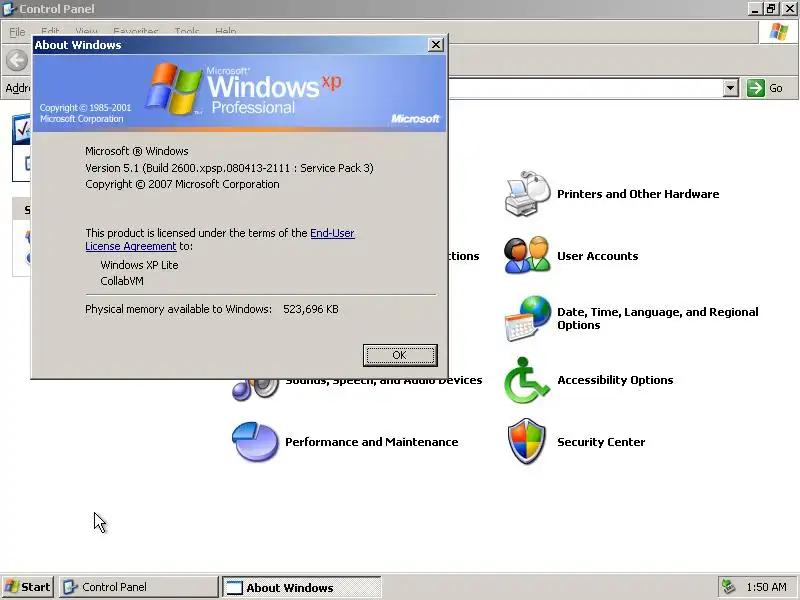Click the green Go arrow icon
The image size is (800, 600).
pos(756,88)
